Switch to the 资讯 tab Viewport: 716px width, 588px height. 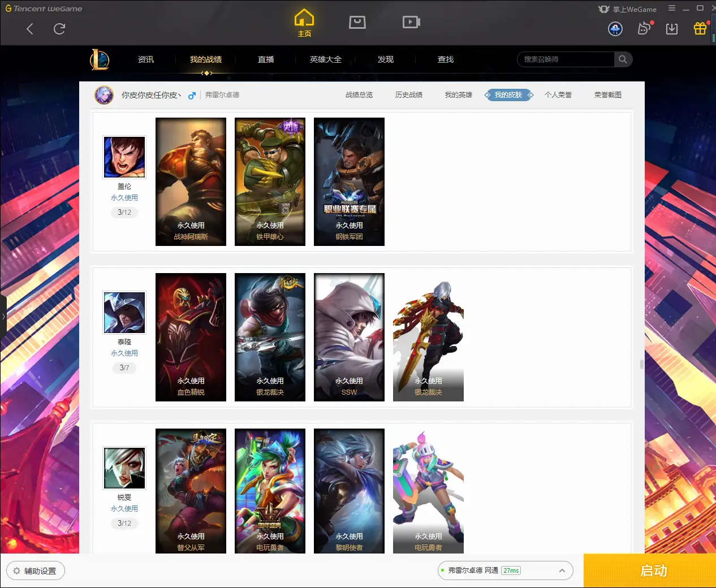146,59
